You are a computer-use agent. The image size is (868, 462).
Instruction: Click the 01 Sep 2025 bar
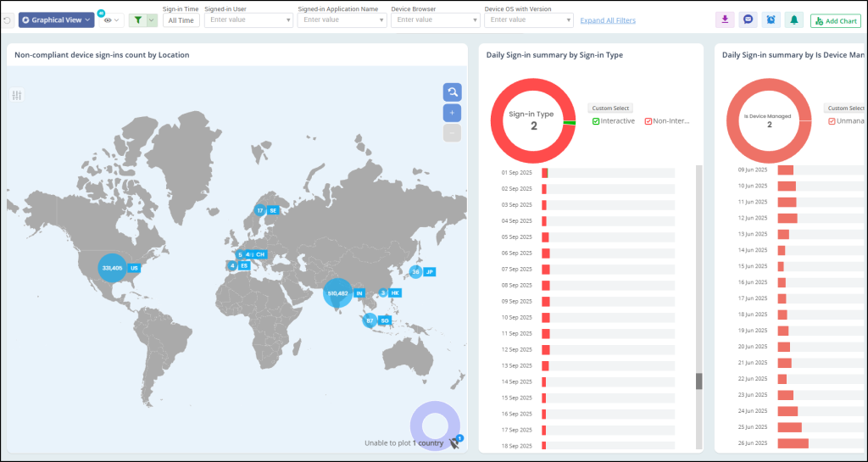(x=545, y=173)
